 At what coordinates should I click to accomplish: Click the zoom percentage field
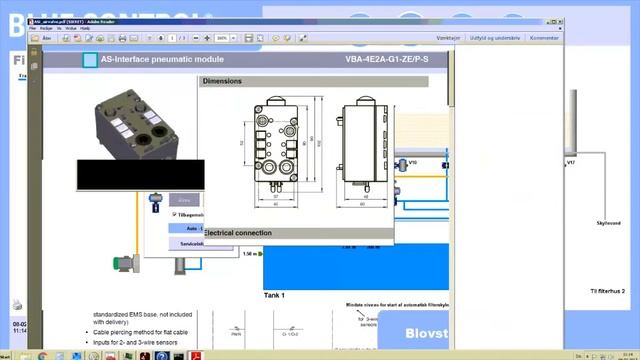coord(222,38)
